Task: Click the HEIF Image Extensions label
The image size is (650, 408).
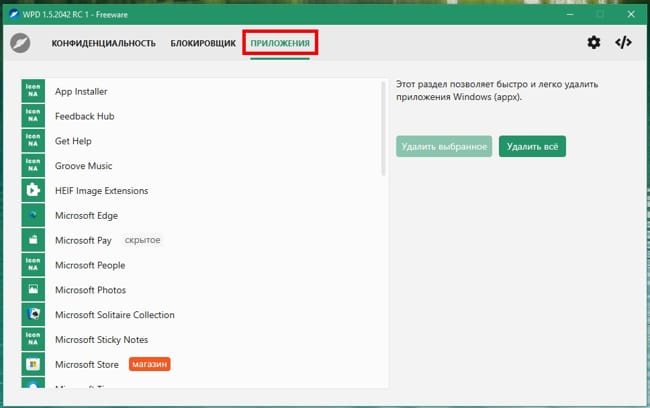Action: pyautogui.click(x=102, y=191)
